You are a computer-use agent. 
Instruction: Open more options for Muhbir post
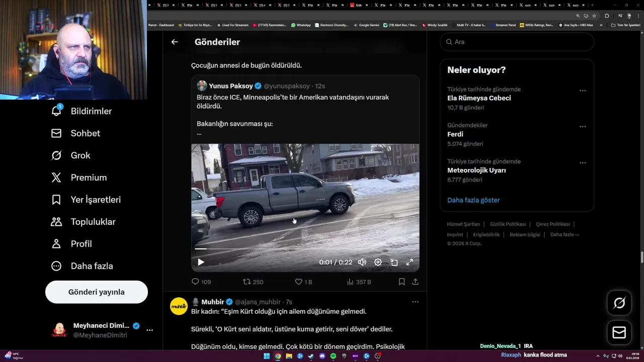[415, 302]
